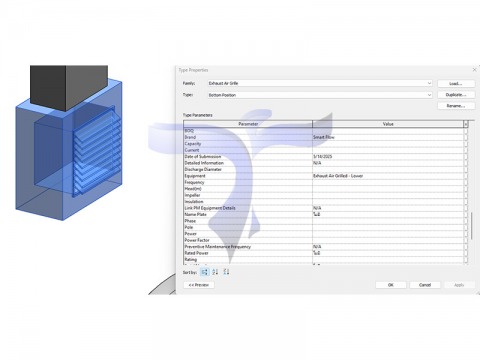The width and height of the screenshot is (480, 360).
Task: Click the Parameter column header
Action: pyautogui.click(x=248, y=124)
